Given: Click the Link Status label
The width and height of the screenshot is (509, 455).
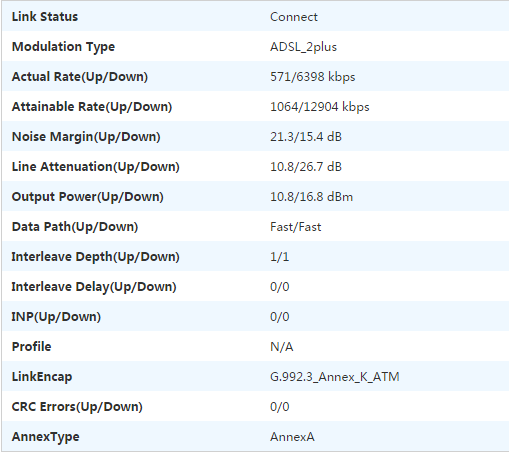Looking at the screenshot, I should pyautogui.click(x=45, y=17).
